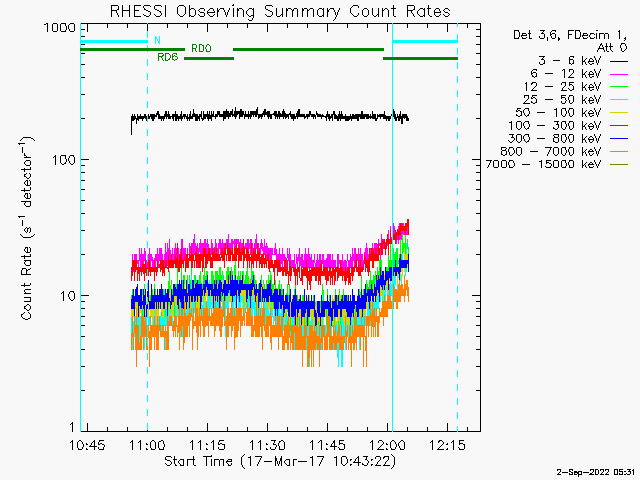
Task: Click the red 100 - 300 keV legend line
Action: [619, 126]
